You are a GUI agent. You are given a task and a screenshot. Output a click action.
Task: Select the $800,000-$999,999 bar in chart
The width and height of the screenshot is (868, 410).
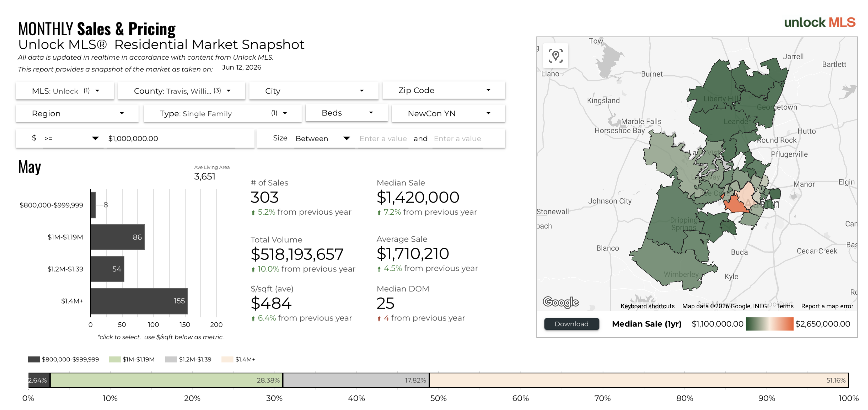[93, 205]
